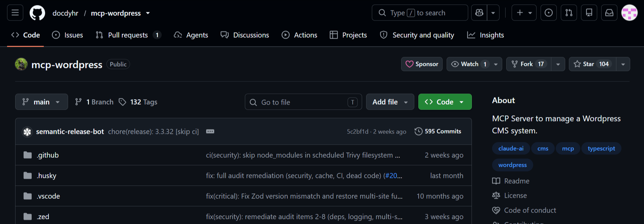Viewport: 644px width, 224px height.
Task: Click the semantic-release-bot avatar
Action: [27, 132]
